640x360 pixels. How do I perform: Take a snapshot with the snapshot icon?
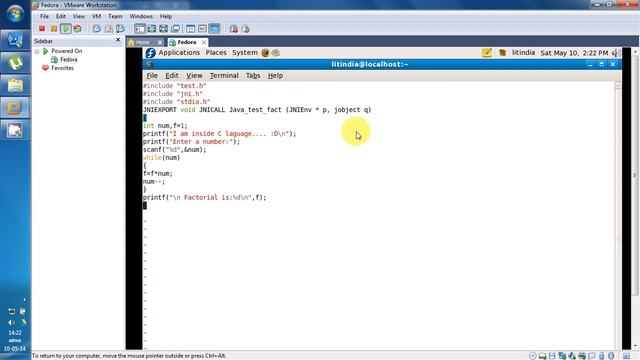[96, 29]
